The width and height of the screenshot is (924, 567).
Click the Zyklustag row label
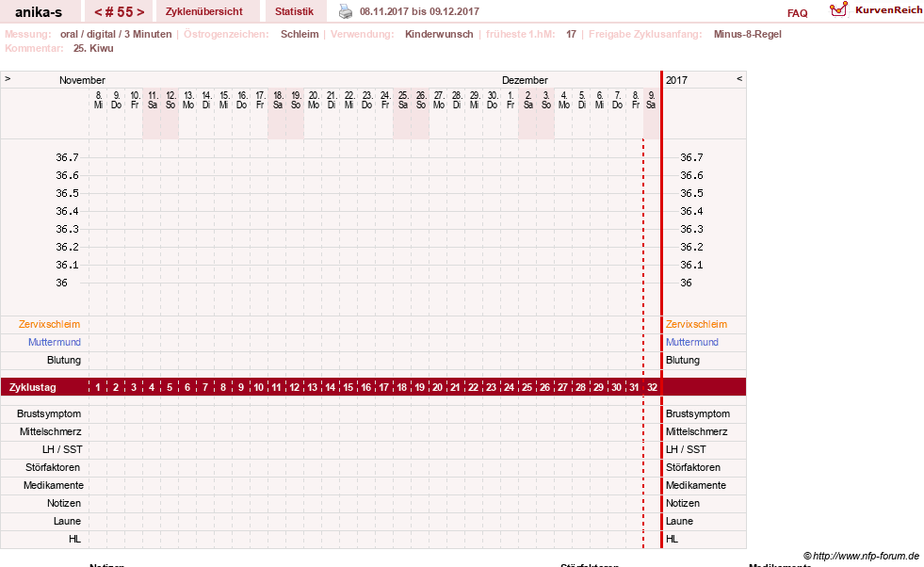tap(32, 387)
